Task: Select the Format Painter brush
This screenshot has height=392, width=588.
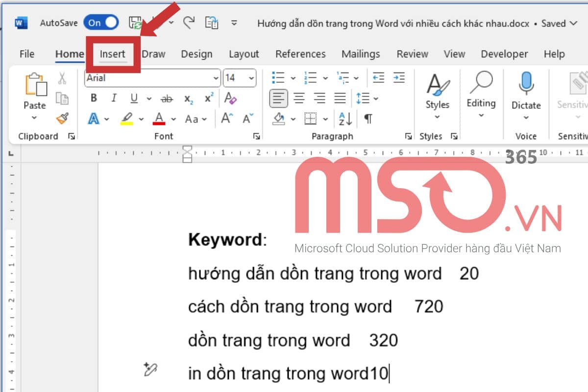Action: tap(62, 119)
